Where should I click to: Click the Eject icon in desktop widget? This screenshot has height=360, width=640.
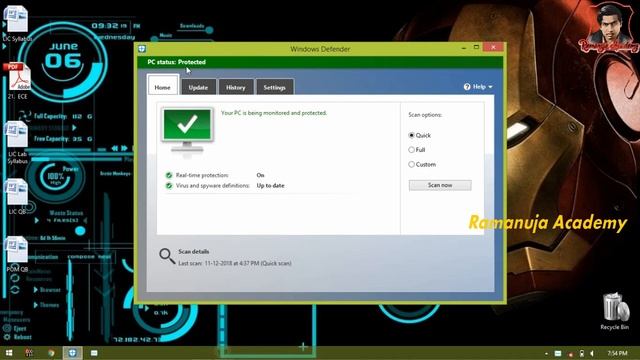pyautogui.click(x=7, y=328)
